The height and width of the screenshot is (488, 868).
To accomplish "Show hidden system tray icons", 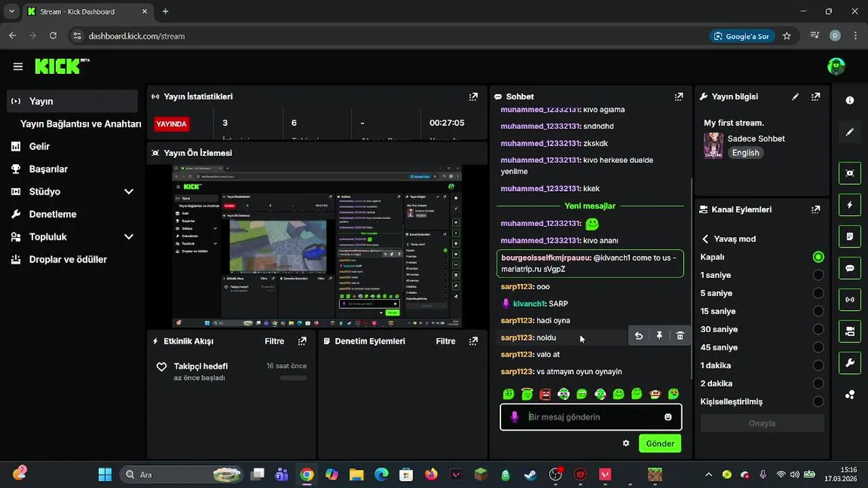I will [709, 474].
